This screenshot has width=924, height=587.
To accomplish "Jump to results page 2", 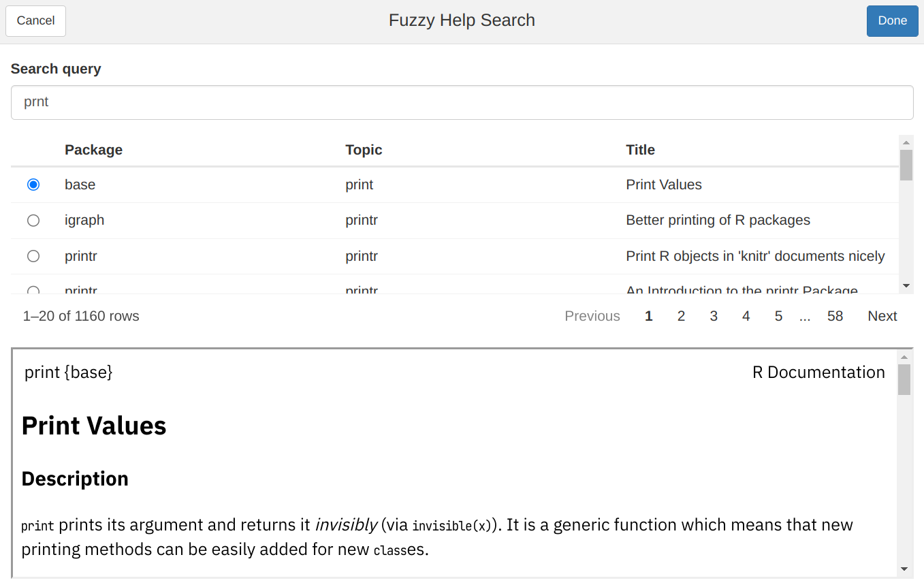I will 681,316.
